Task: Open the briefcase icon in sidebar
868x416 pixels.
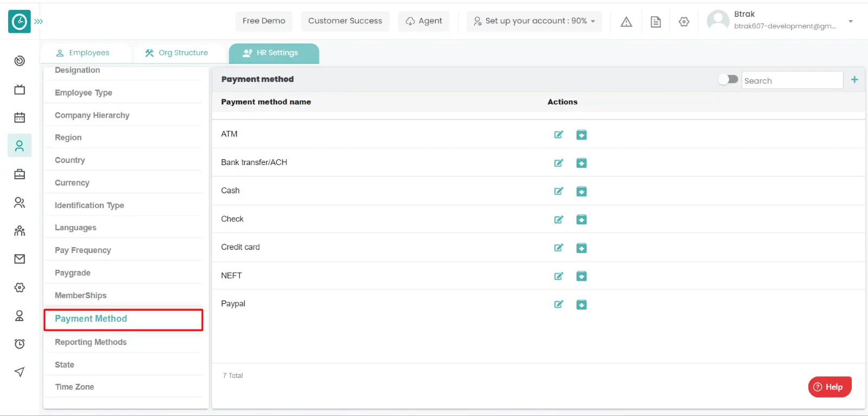Action: pos(20,174)
